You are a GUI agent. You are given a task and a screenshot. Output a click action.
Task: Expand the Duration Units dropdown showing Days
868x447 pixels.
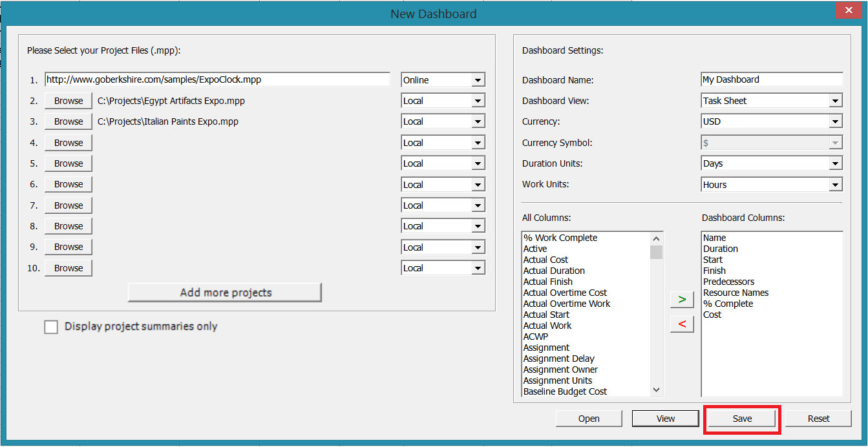coord(836,163)
